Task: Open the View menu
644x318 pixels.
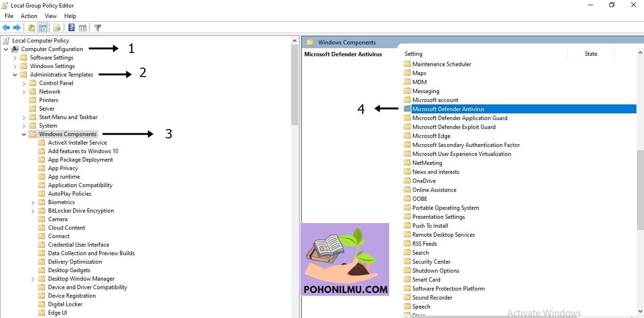Action: [x=51, y=16]
